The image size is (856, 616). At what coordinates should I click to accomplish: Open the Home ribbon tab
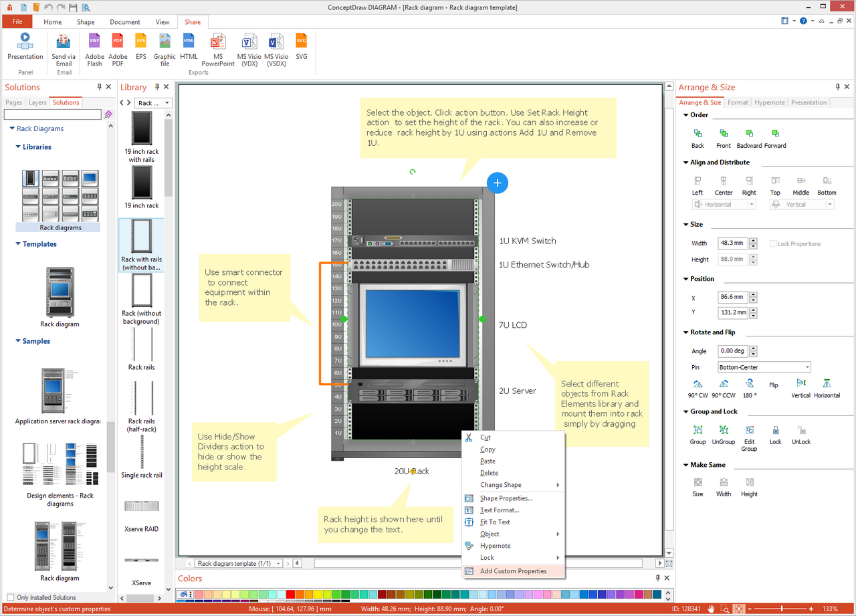53,22
